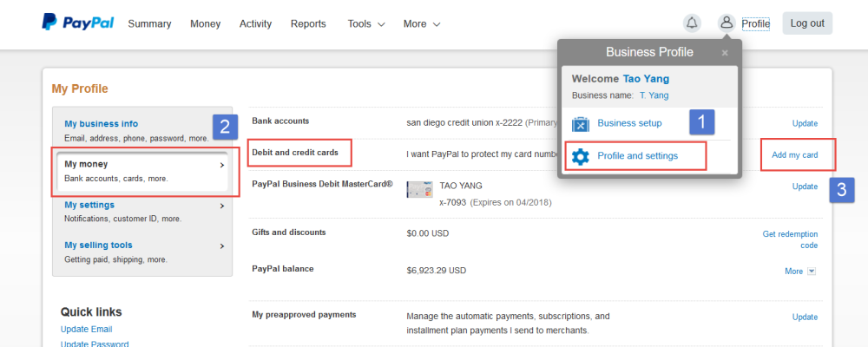Update My preapproved payments
Screen dimensions: 868x347
click(805, 318)
